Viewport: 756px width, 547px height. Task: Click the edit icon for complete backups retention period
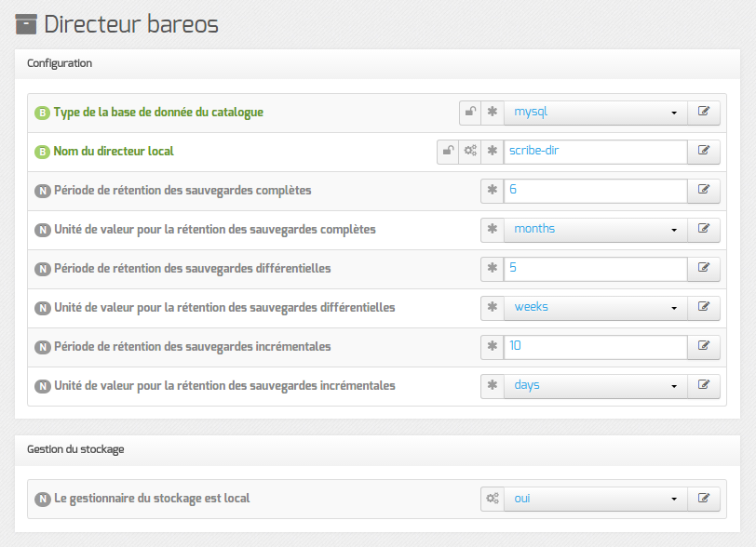(x=704, y=191)
